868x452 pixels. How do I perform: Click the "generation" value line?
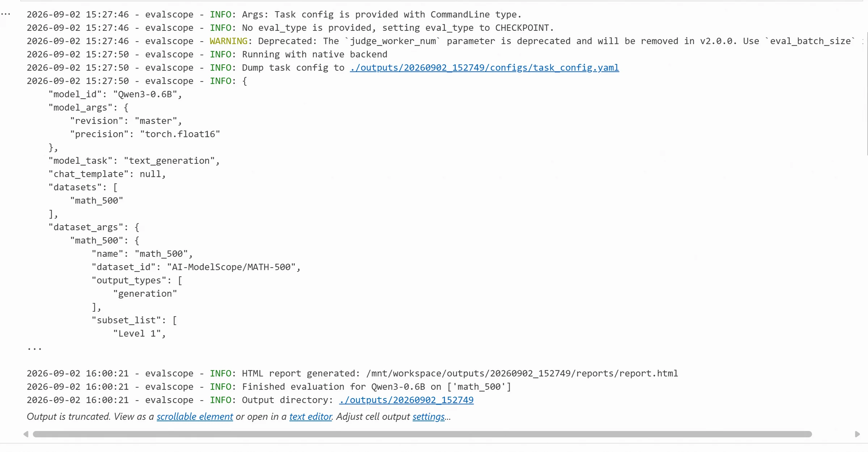[145, 294]
